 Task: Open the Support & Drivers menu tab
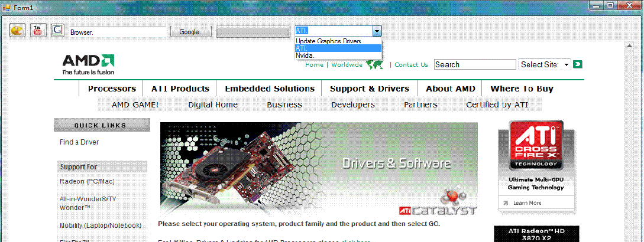coord(370,89)
